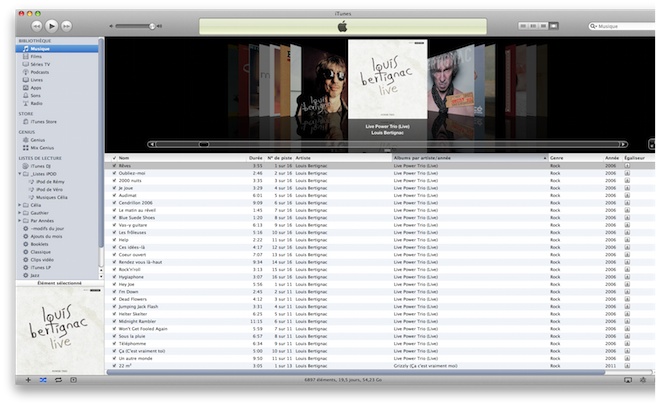Open the ~modifs du jour smart playlist
The width and height of the screenshot is (656, 407).
[57, 228]
